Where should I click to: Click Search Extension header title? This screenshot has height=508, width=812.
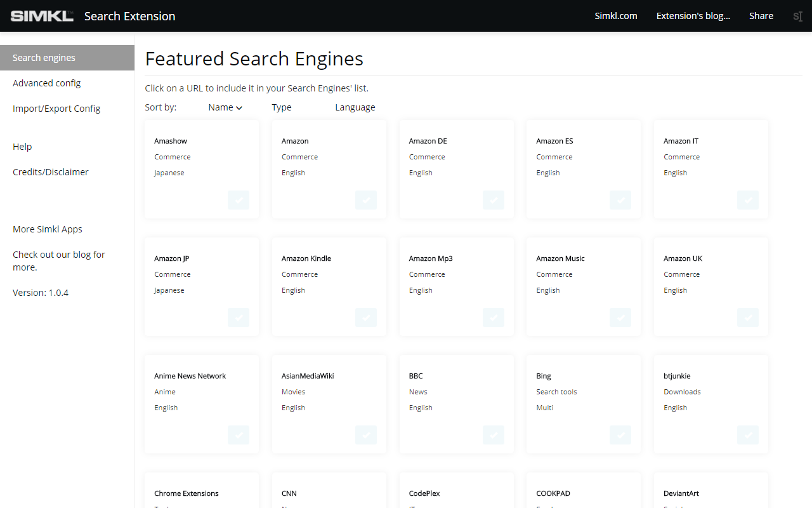click(129, 16)
